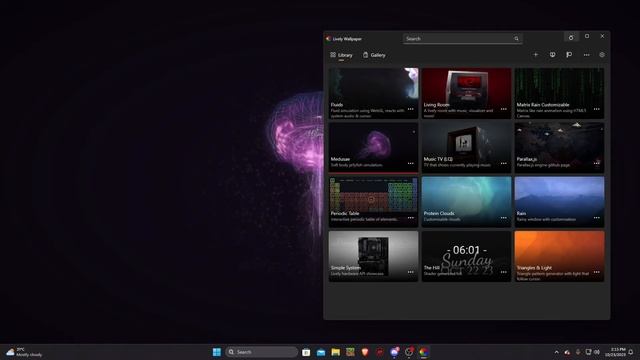Open the Music TV card ellipsis menu
Viewport: 640px width, 360px height.
(x=504, y=163)
